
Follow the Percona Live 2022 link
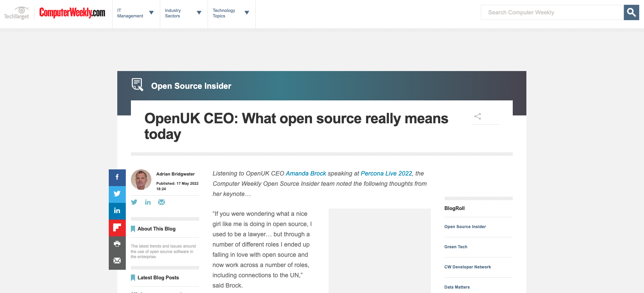point(386,173)
